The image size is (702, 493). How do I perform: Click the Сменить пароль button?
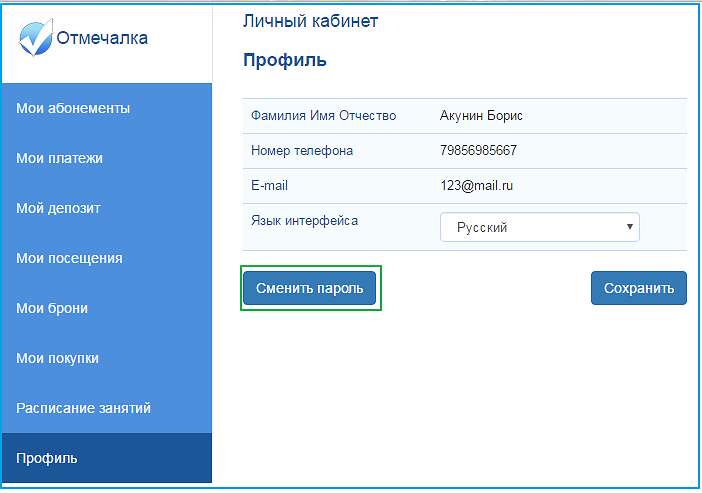coord(309,288)
